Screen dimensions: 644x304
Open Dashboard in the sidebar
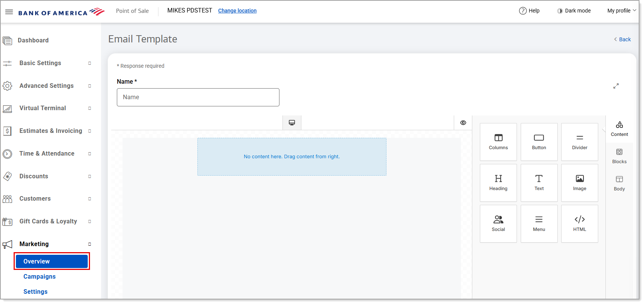[33, 41]
